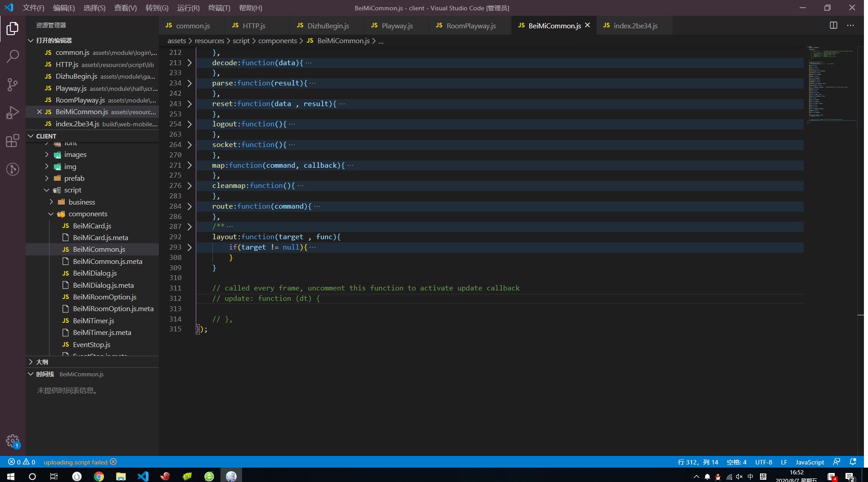Switch to the Playway.js tab
The image size is (868, 482).
[397, 26]
